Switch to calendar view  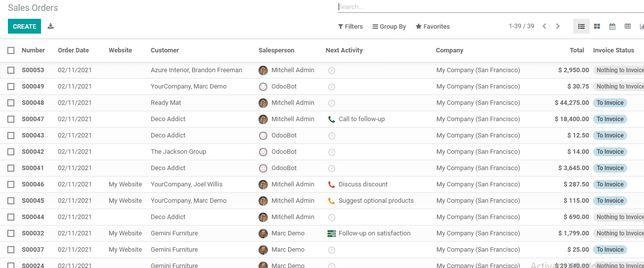pos(612,26)
